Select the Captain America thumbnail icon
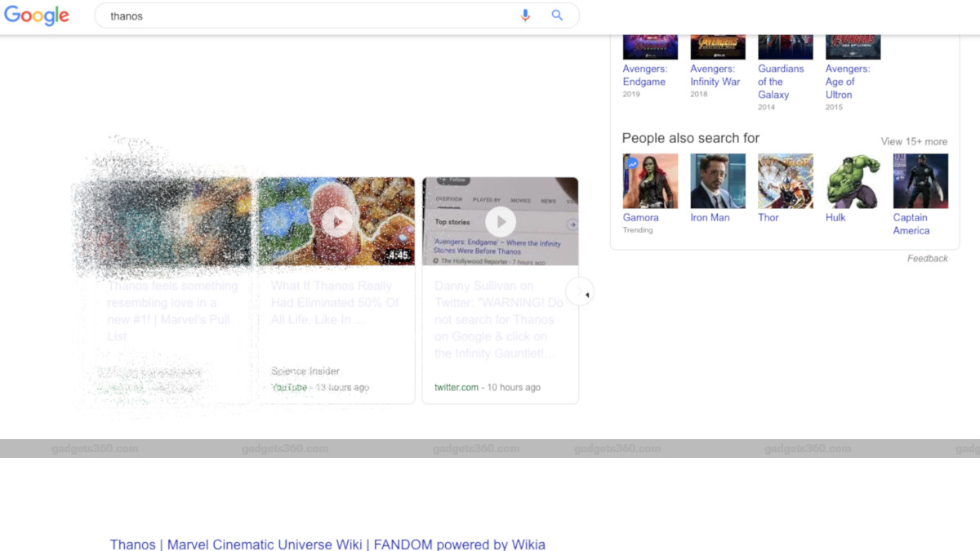This screenshot has width=980, height=551. (x=920, y=180)
